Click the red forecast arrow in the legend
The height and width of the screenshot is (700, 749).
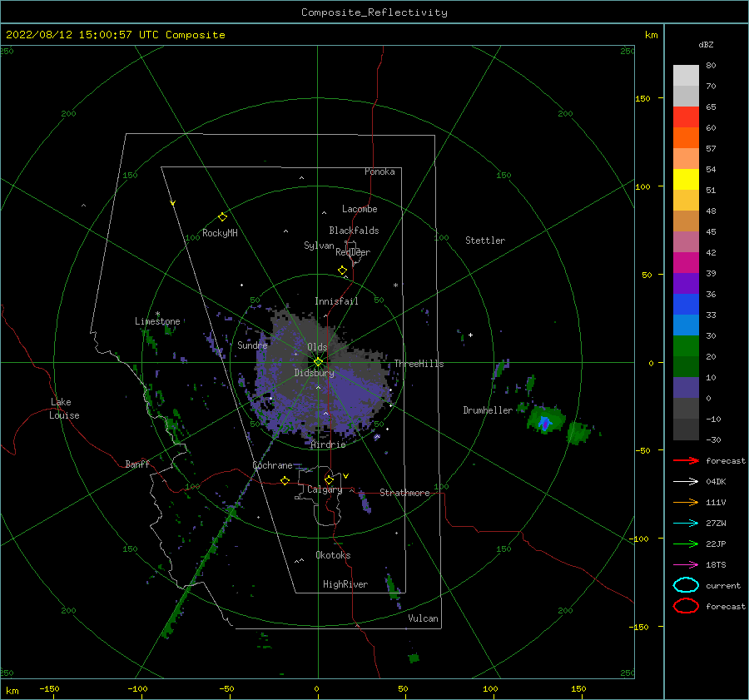686,460
